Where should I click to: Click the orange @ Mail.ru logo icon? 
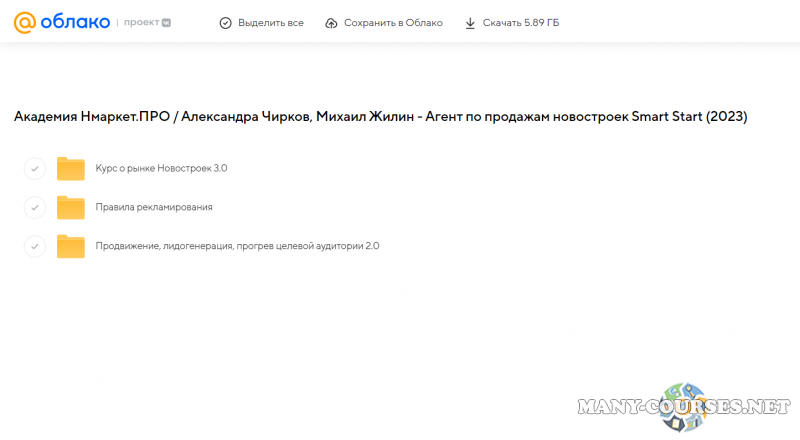pyautogui.click(x=25, y=22)
